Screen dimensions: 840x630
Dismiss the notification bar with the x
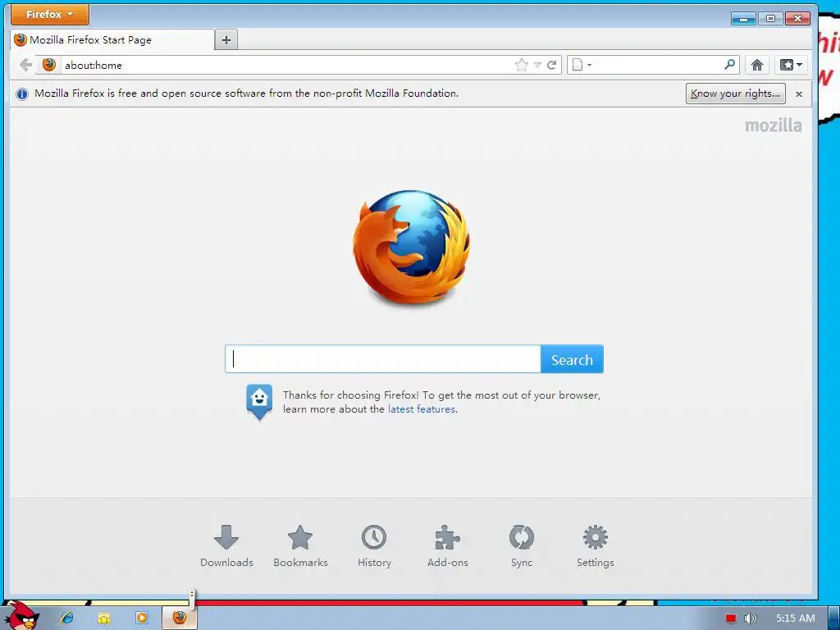(x=799, y=94)
